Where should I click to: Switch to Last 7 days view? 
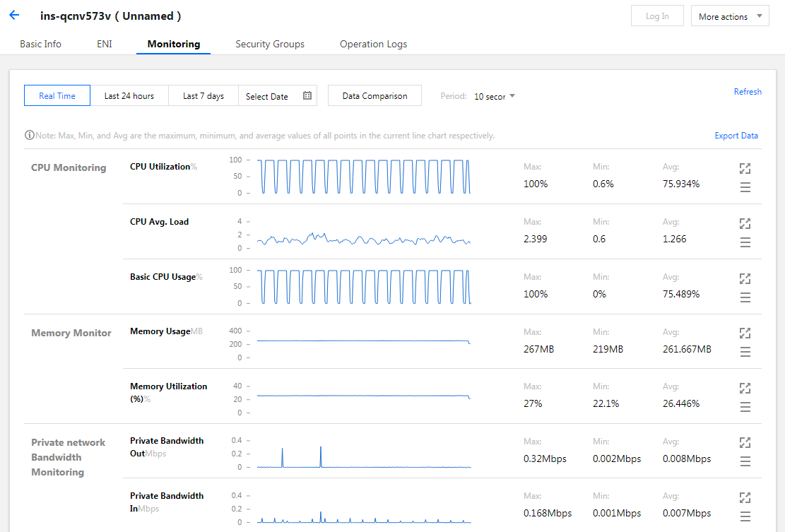click(x=203, y=95)
